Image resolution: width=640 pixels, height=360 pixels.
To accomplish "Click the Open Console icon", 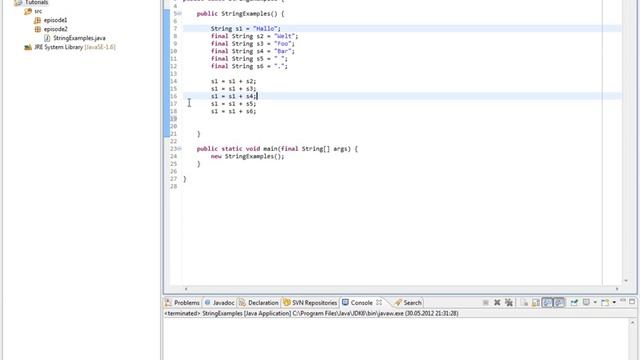I will pyautogui.click(x=605, y=302).
